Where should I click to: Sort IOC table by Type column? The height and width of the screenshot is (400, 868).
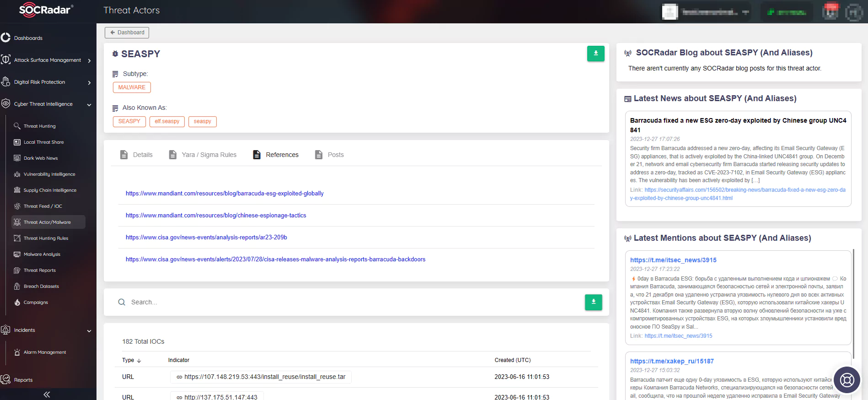[132, 360]
